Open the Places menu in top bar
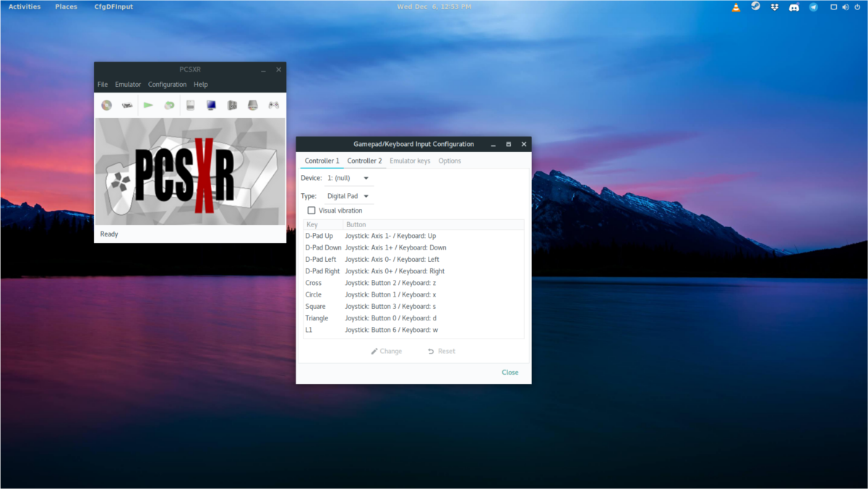This screenshot has width=868, height=489. [x=66, y=7]
